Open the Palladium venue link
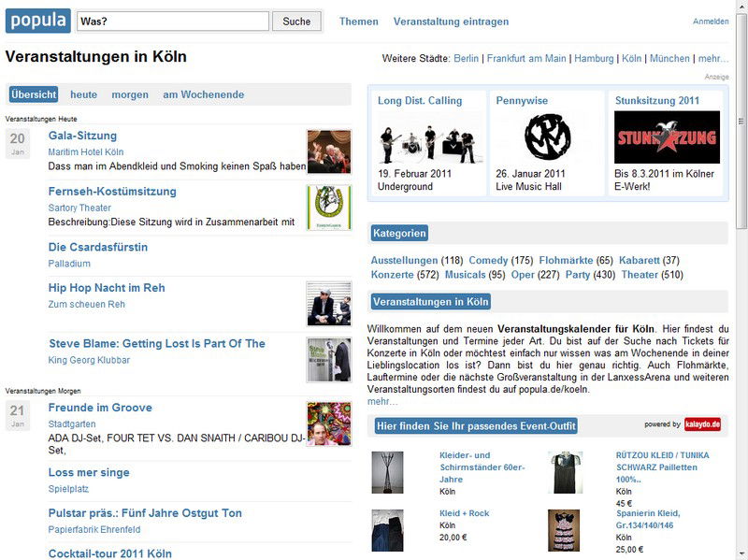This screenshot has width=748, height=560. (x=69, y=264)
